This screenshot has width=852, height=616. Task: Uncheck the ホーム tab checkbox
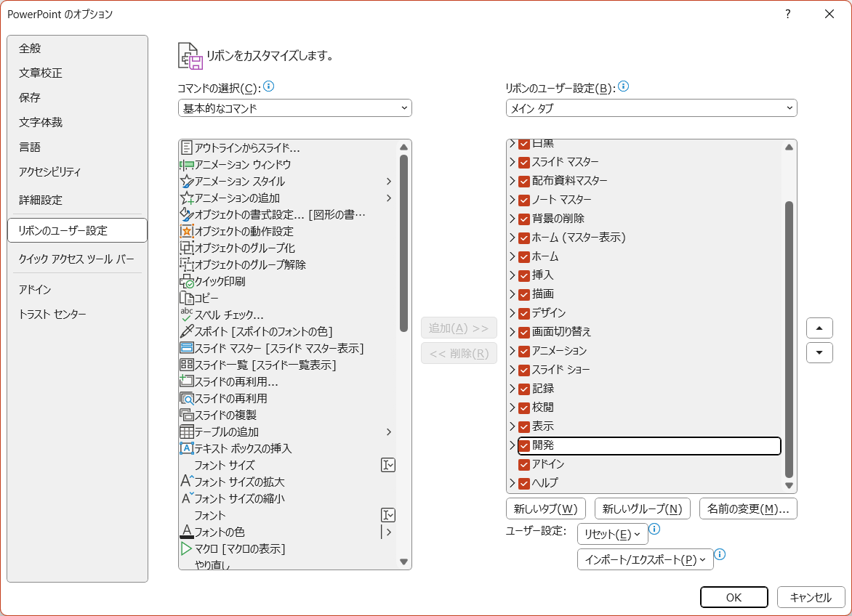point(524,256)
